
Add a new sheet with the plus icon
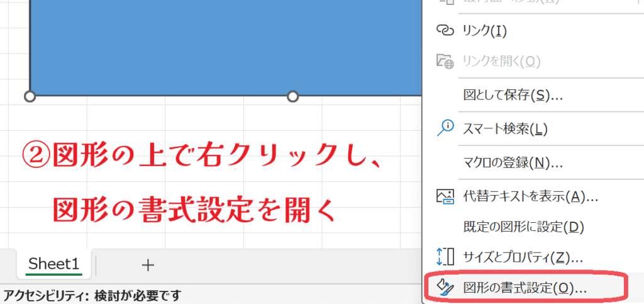click(148, 265)
